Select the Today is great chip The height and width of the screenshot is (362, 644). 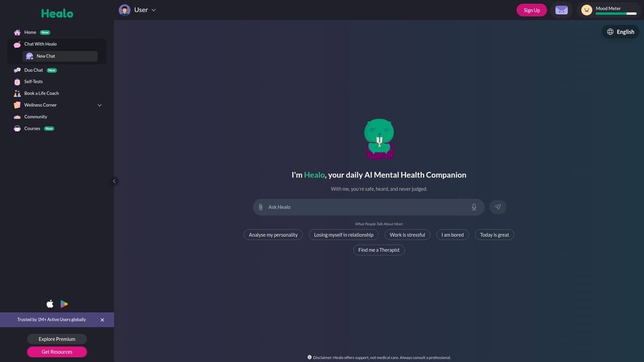point(495,235)
